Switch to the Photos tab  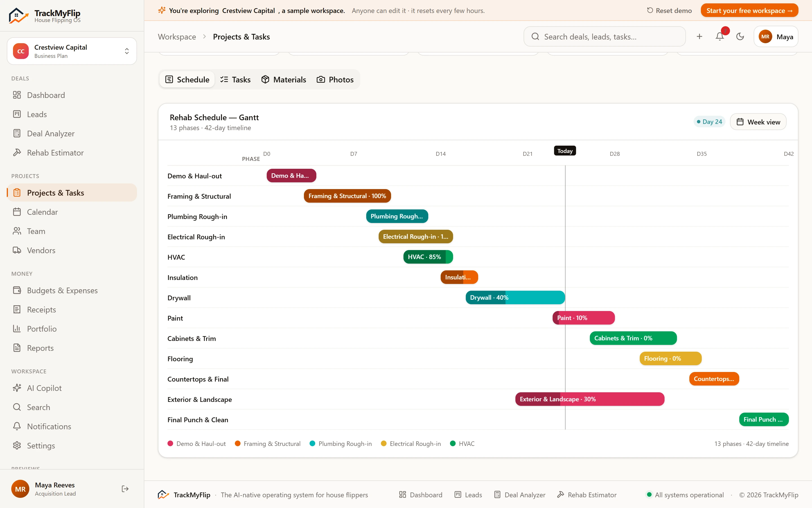(335, 80)
